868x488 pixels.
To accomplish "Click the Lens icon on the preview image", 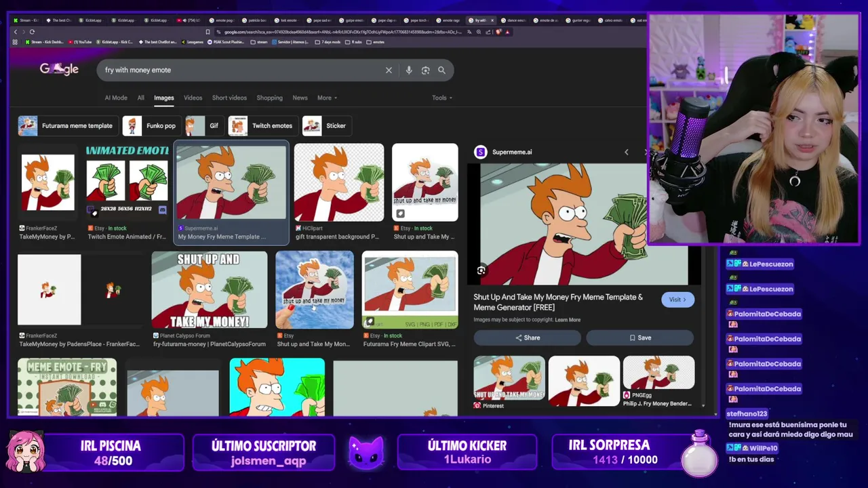I will click(481, 270).
